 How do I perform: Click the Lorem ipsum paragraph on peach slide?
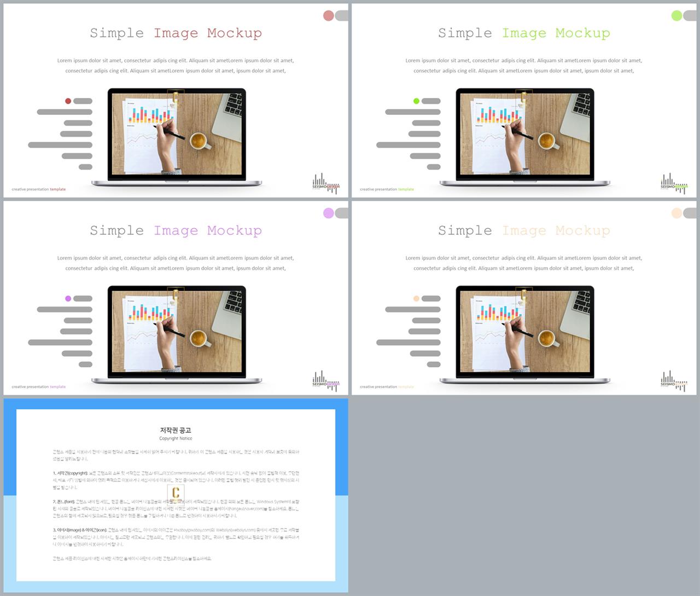524,263
